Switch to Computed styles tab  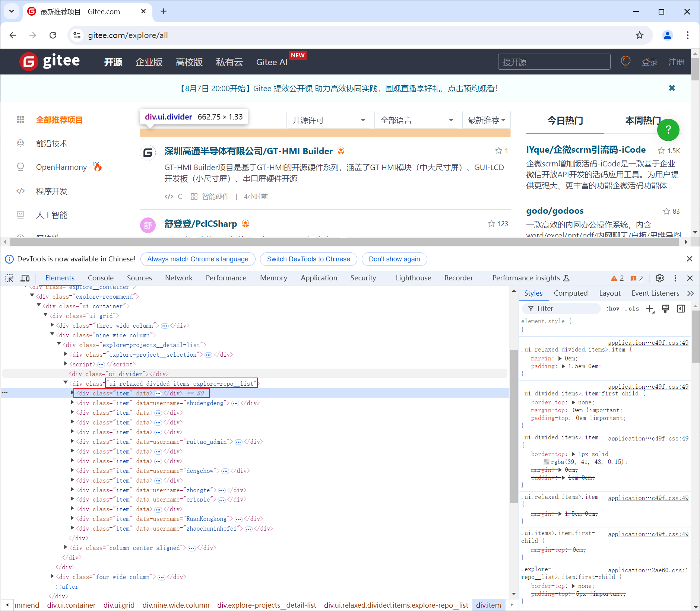(x=571, y=293)
